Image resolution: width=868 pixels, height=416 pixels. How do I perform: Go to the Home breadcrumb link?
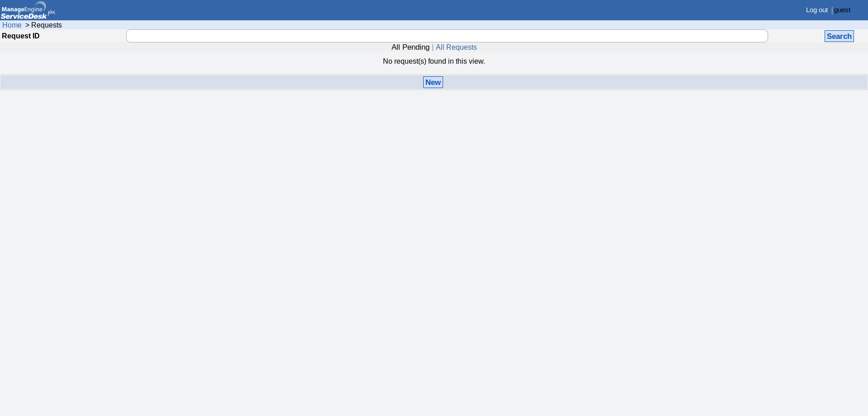coord(12,25)
